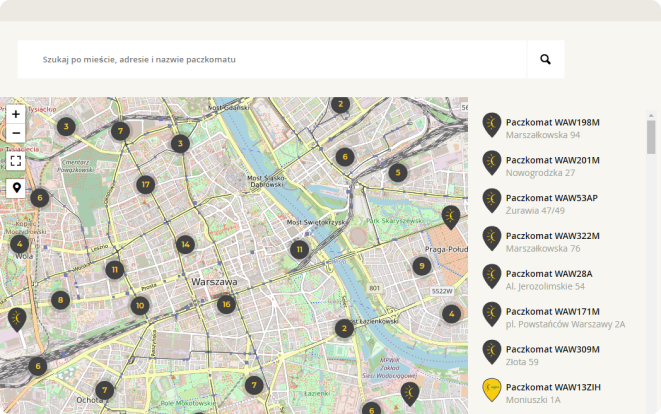Screen dimensions: 661x414
Task: Open the cluster marker 6 beside the pin button
Action: [x=40, y=198]
